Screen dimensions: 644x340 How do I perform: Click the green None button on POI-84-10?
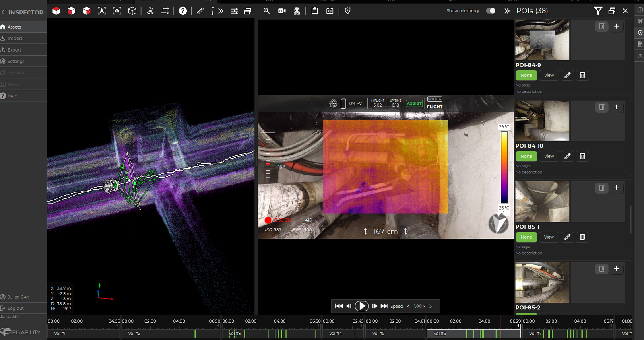[526, 156]
